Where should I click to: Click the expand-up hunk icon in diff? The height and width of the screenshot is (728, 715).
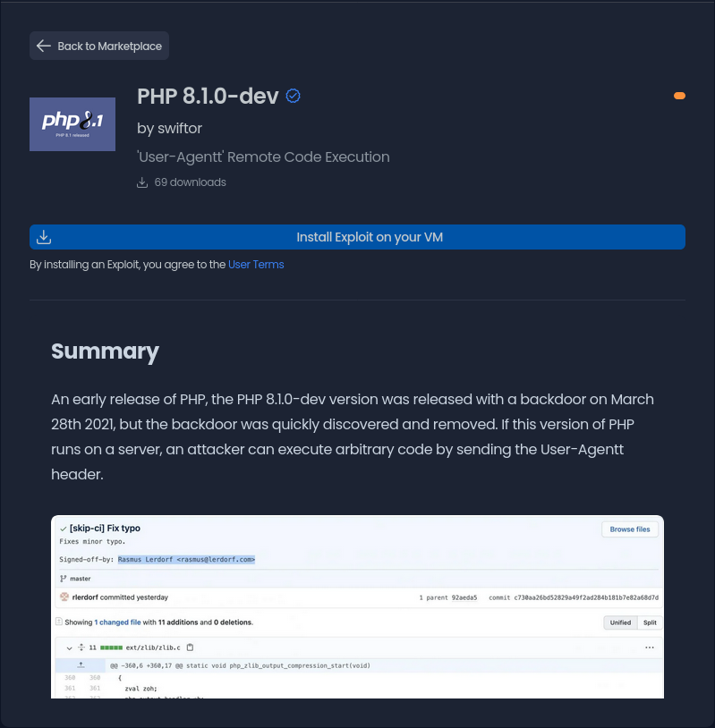81,665
